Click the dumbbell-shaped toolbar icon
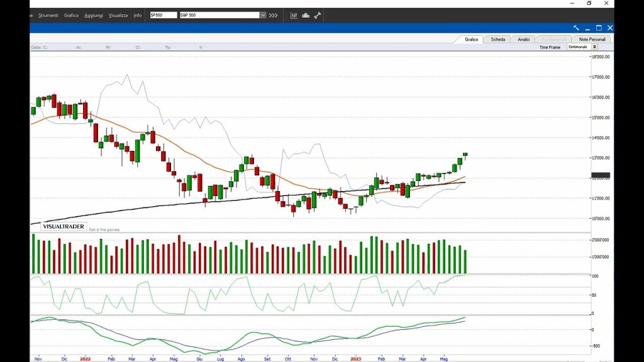 coord(318,15)
